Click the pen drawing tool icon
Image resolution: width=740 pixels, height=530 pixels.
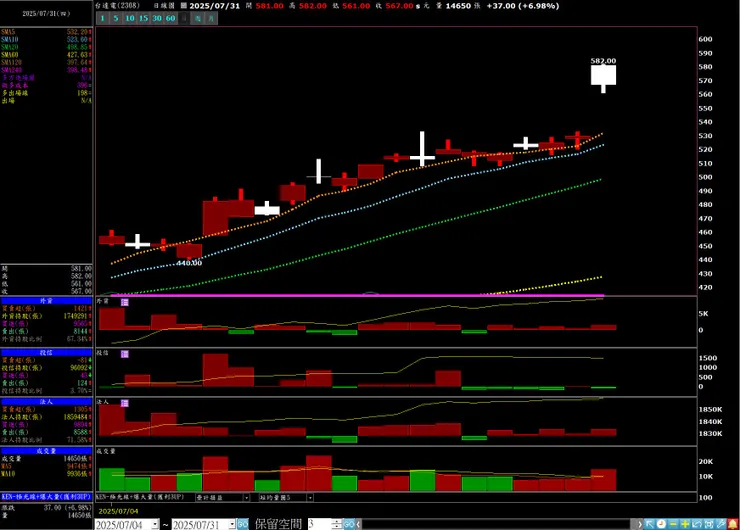click(x=720, y=524)
